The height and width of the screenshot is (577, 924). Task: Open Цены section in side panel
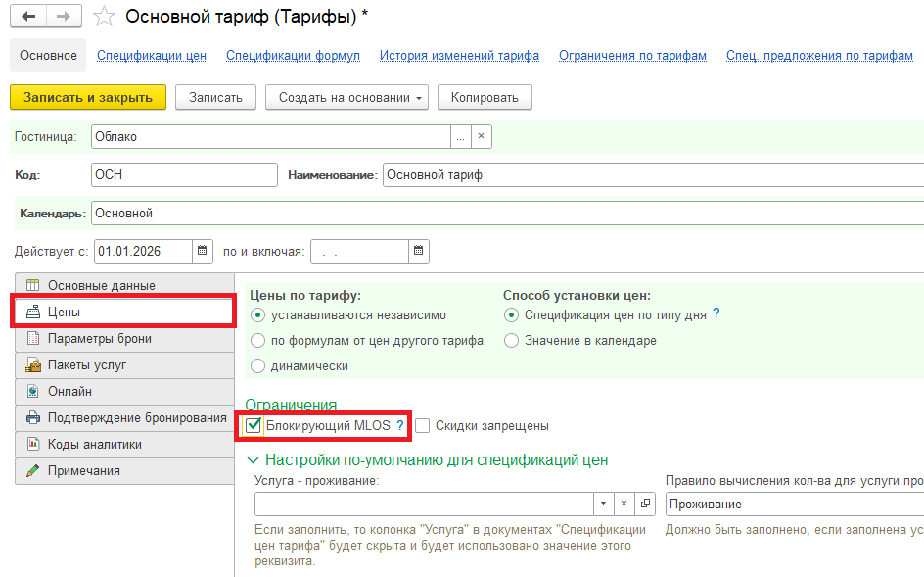pyautogui.click(x=125, y=312)
